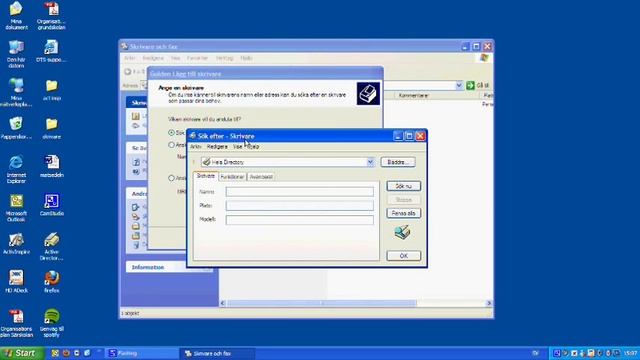Image resolution: width=640 pixels, height=360 pixels.
Task: Launch Internet Explorer from desktop
Action: [16, 169]
